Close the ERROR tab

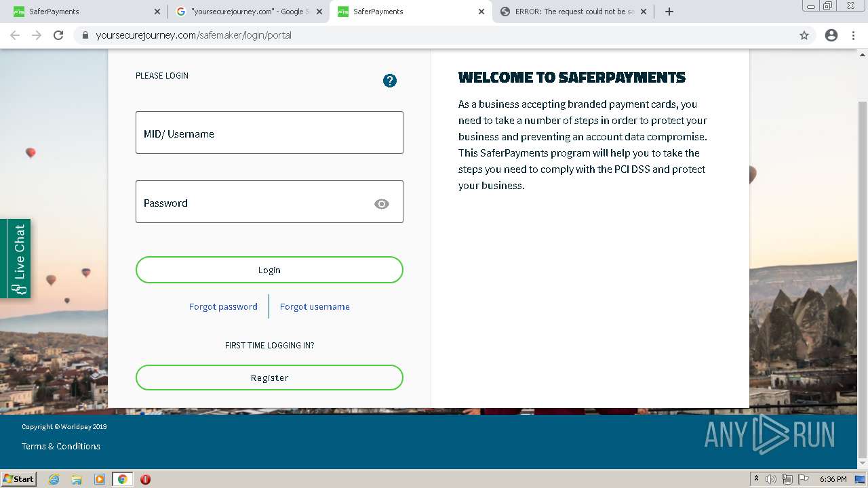pyautogui.click(x=644, y=12)
